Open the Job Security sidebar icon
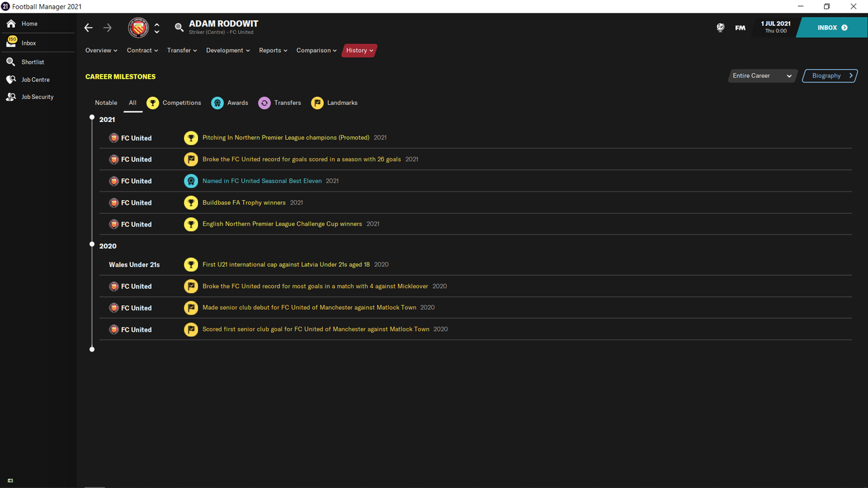 (x=11, y=97)
